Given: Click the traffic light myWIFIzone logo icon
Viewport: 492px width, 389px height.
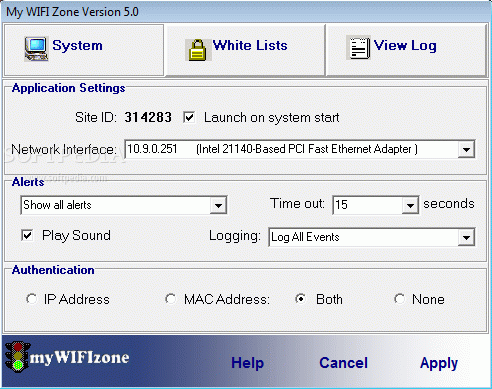Looking at the screenshot, I should click(18, 356).
